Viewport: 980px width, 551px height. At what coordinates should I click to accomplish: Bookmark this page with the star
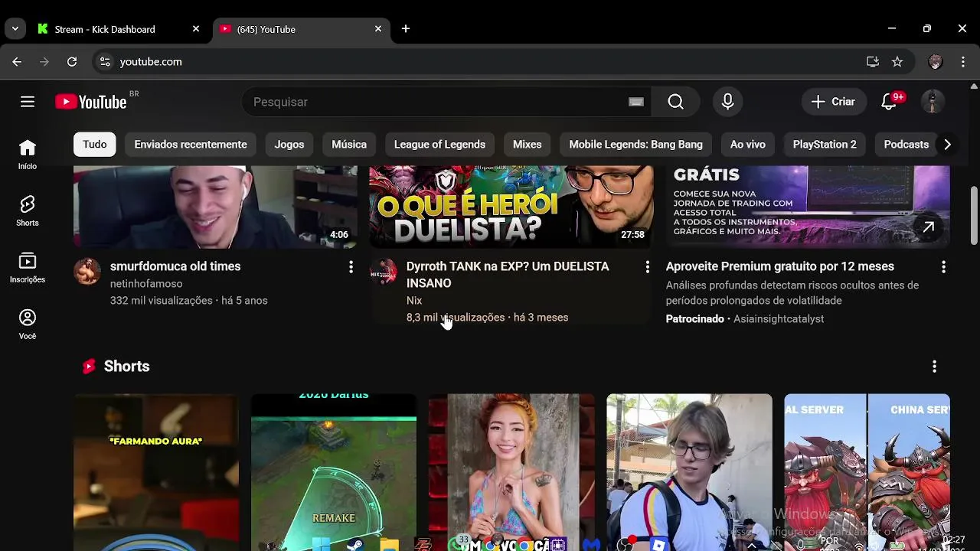point(897,62)
